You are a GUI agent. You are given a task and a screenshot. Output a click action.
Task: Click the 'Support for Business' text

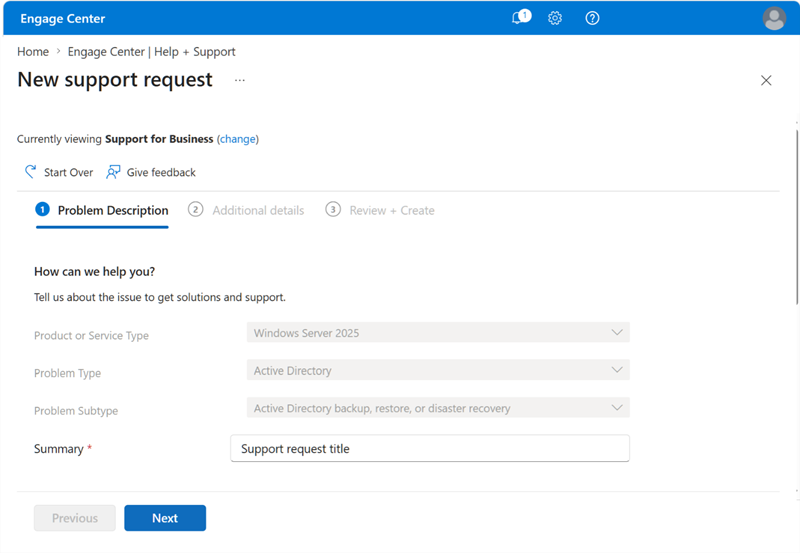(x=159, y=139)
